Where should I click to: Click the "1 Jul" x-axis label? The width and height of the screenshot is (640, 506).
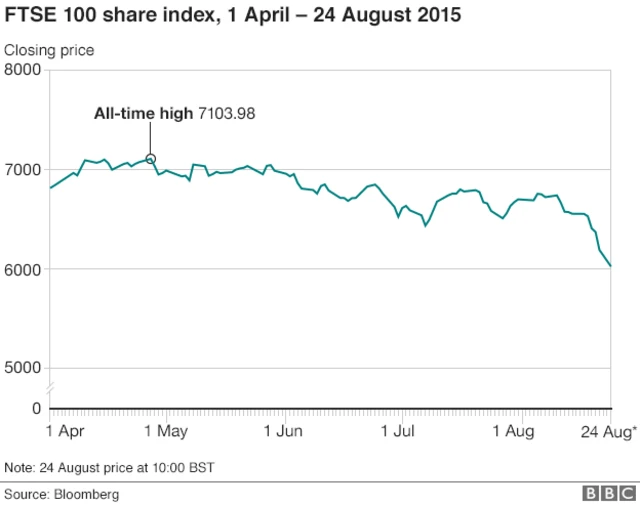pos(398,432)
